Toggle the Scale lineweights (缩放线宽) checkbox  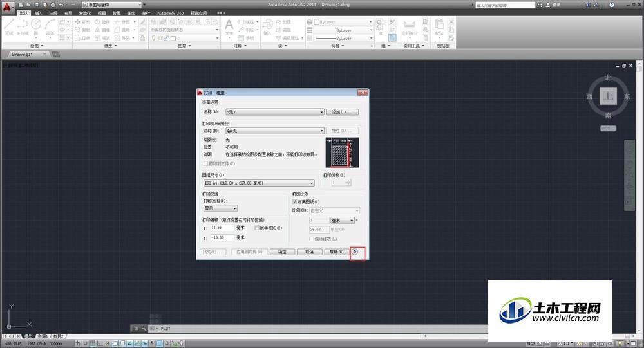[x=312, y=239]
